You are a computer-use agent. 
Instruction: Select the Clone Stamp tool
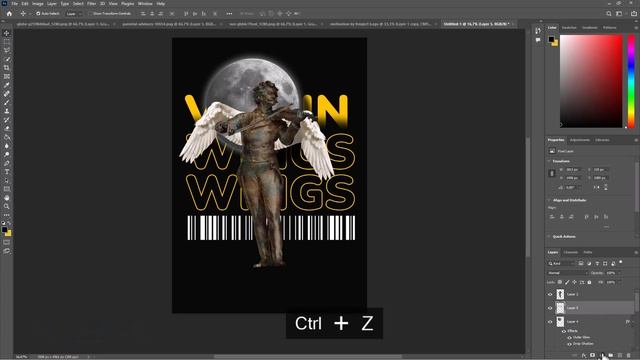[x=7, y=111]
